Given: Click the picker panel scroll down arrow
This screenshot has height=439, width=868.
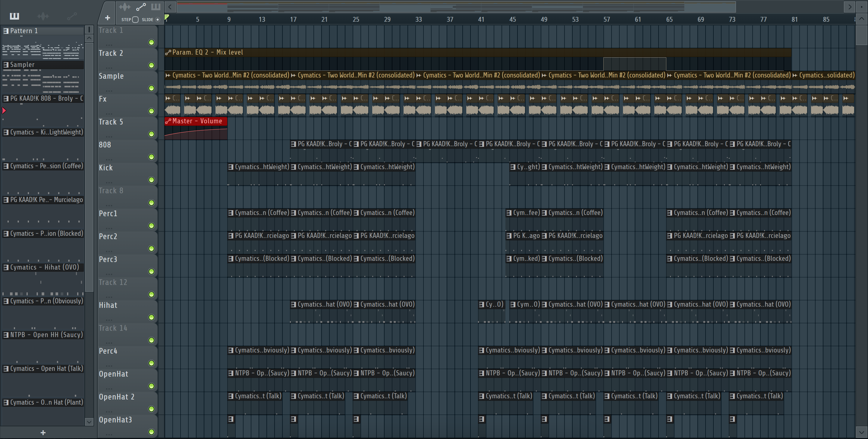Looking at the screenshot, I should 89,422.
